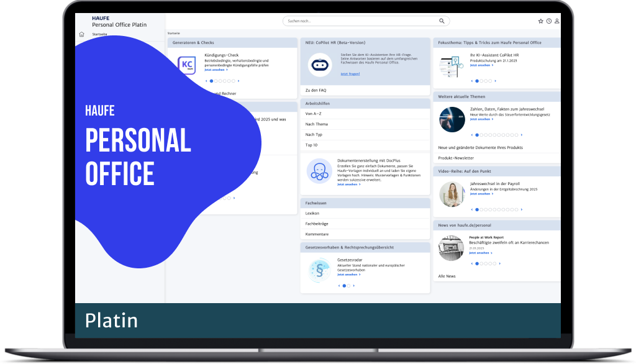Open the user account icon
Image resolution: width=636 pixels, height=364 pixels.
pos(557,21)
